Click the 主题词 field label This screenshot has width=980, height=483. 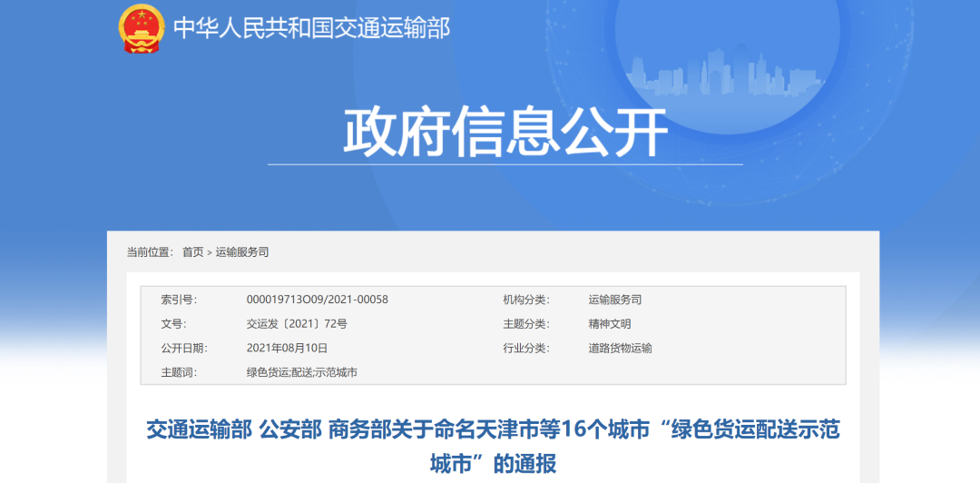click(x=179, y=372)
